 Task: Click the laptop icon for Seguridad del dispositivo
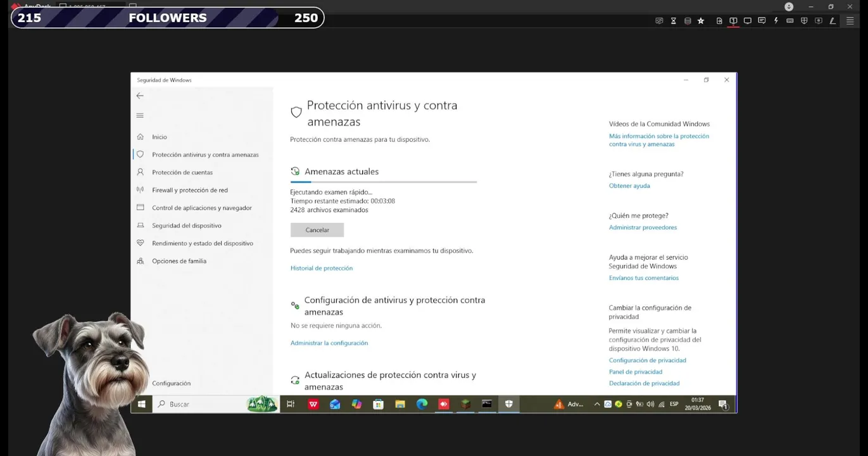coord(140,225)
